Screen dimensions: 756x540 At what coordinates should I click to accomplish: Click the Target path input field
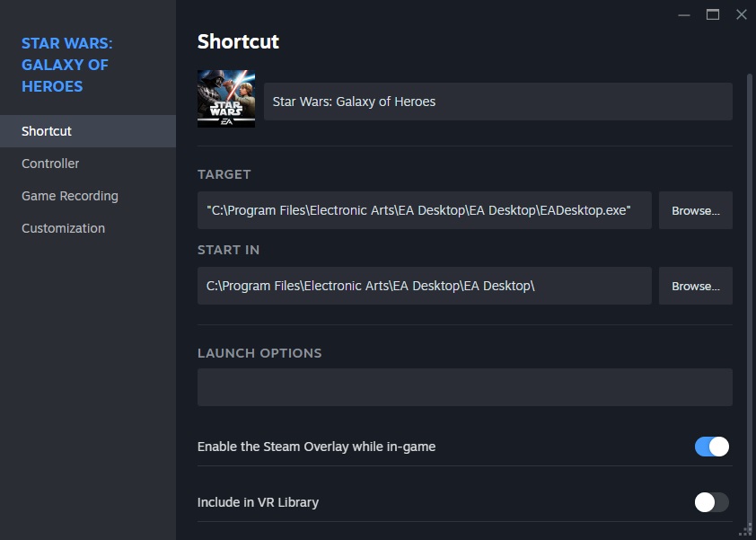[424, 210]
